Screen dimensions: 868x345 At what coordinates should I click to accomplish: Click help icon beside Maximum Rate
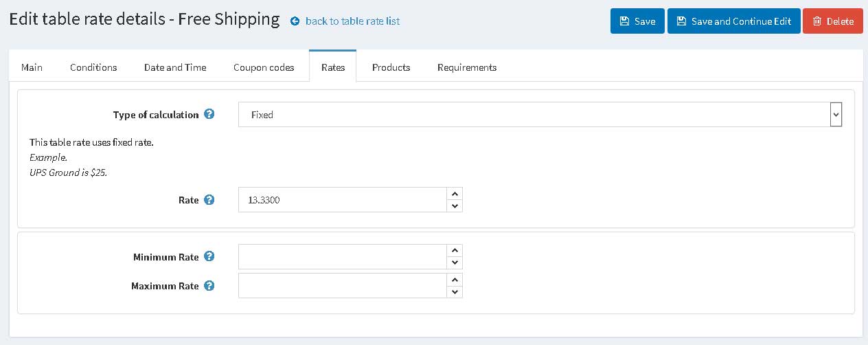[209, 286]
